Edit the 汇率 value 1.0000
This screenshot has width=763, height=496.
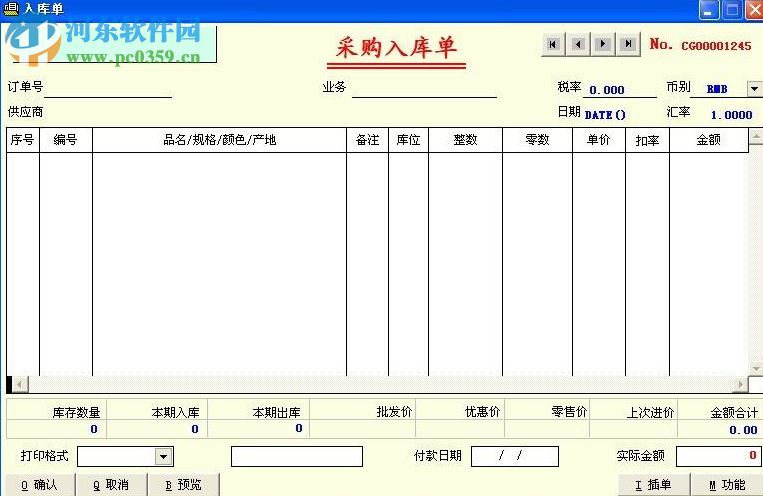(731, 115)
